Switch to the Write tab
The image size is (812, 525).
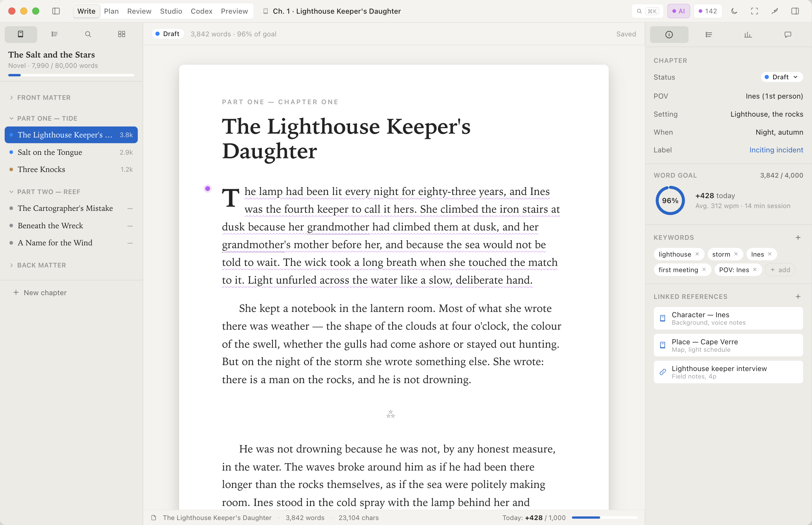tap(86, 11)
